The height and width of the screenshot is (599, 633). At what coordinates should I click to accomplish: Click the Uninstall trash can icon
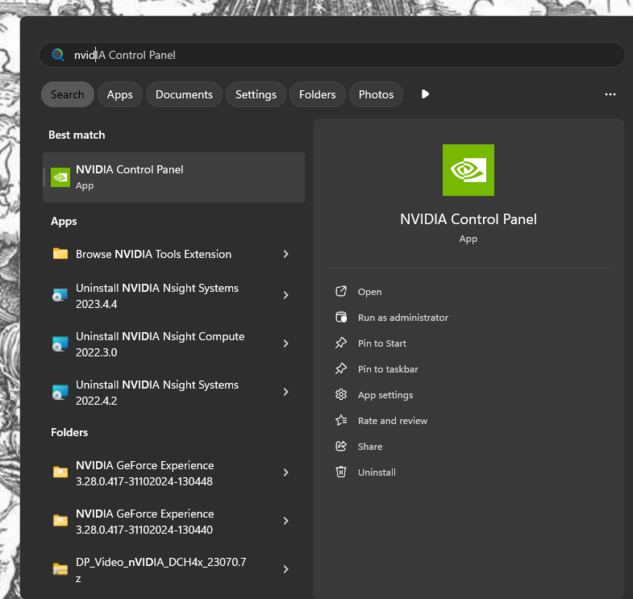click(340, 472)
